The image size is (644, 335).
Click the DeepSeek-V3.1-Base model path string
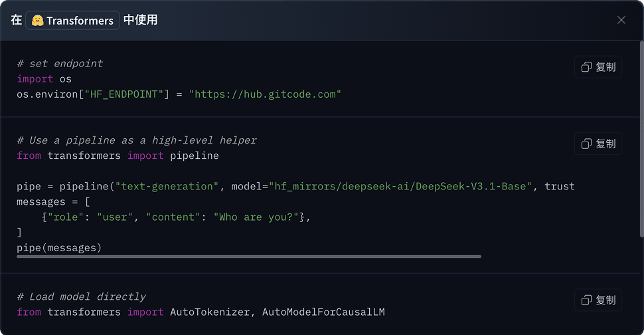(x=400, y=186)
